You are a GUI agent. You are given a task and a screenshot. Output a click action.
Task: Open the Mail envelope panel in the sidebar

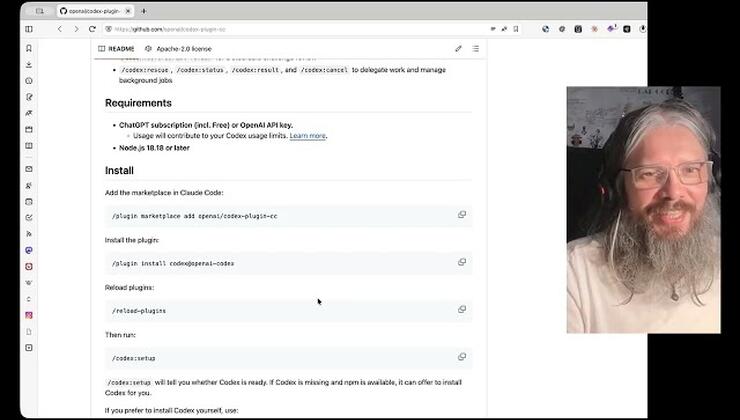[x=29, y=169]
